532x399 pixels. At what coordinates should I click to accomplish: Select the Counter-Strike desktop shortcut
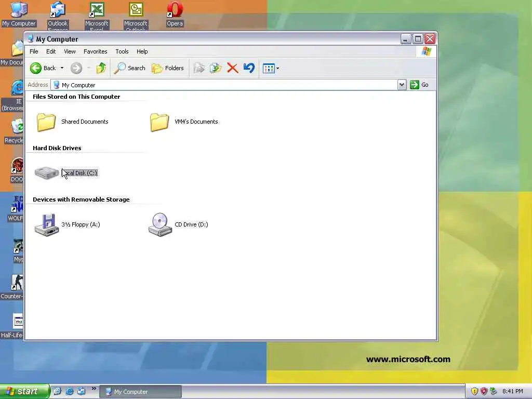point(12,287)
